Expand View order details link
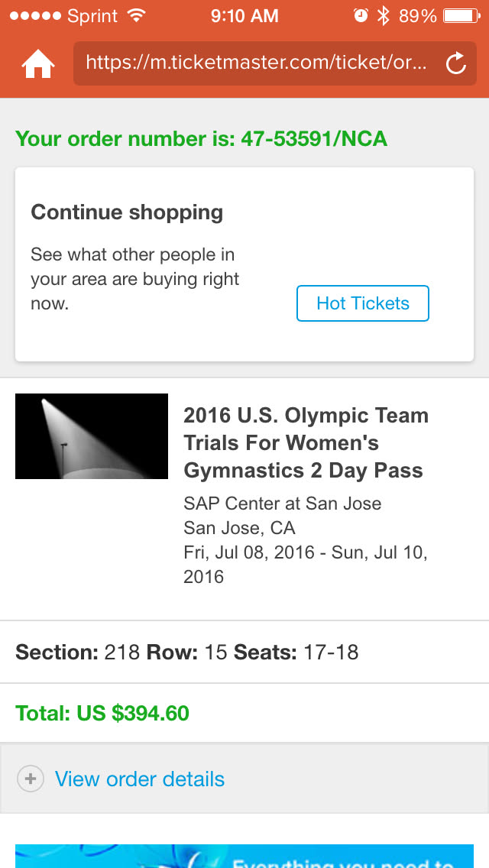The image size is (489, 868). point(140,779)
